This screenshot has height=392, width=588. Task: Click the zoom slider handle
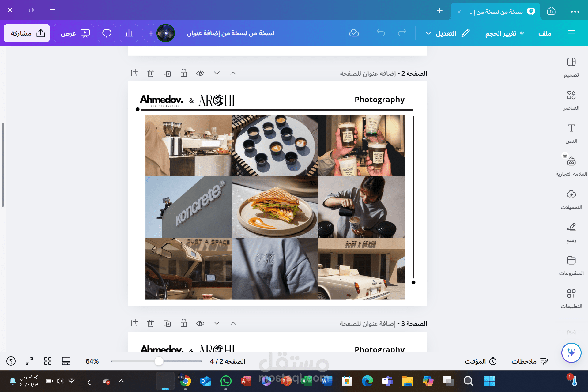point(159,361)
